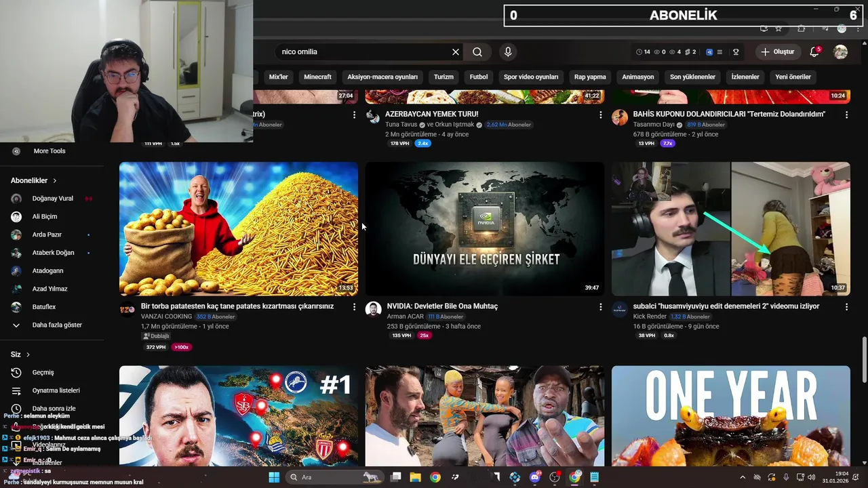Screen dimensions: 868x488
Task: Show hidden tray icons chevron
Action: click(743, 477)
